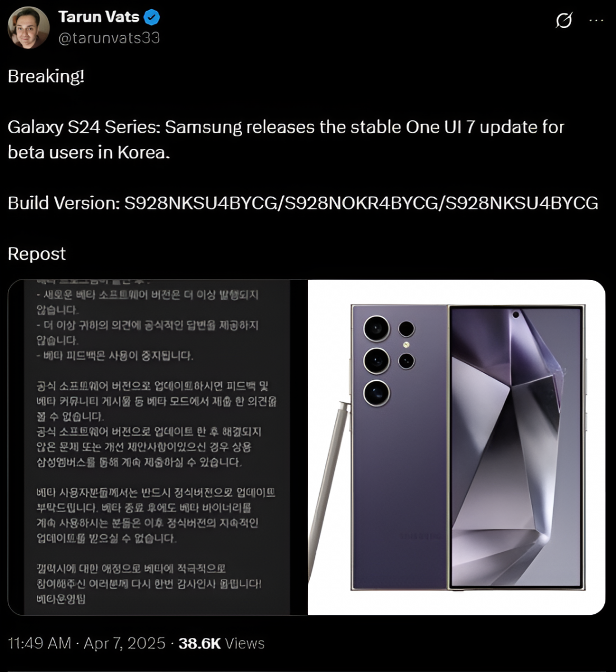This screenshot has height=672, width=616.
Task: Open the Korean beta notice screenshot image
Action: point(158,447)
